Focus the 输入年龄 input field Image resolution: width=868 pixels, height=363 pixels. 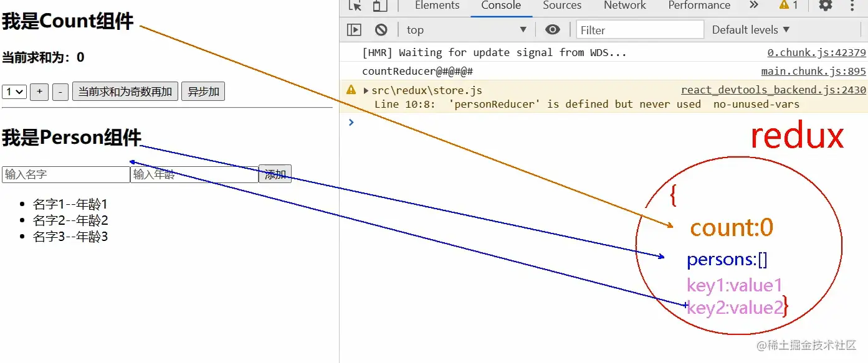[194, 174]
